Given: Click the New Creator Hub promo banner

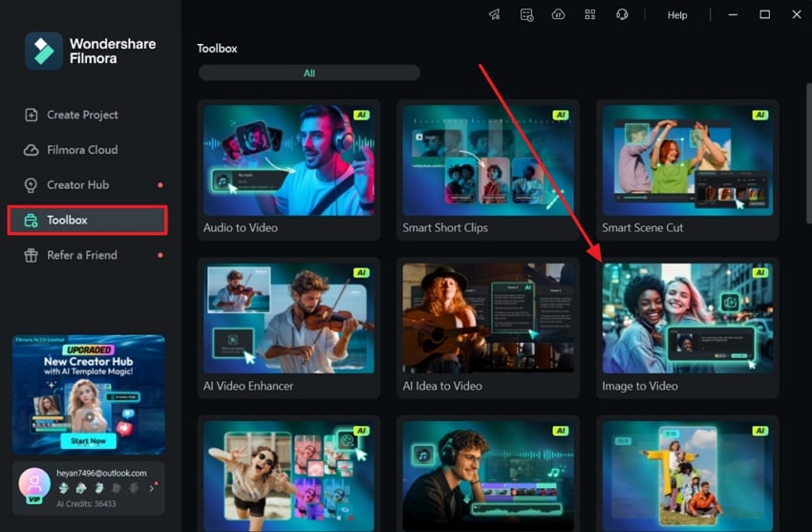Looking at the screenshot, I should (89, 394).
